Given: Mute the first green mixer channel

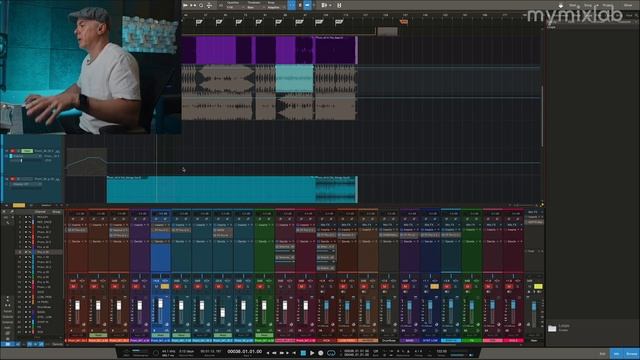Looking at the screenshot, I should [260, 287].
